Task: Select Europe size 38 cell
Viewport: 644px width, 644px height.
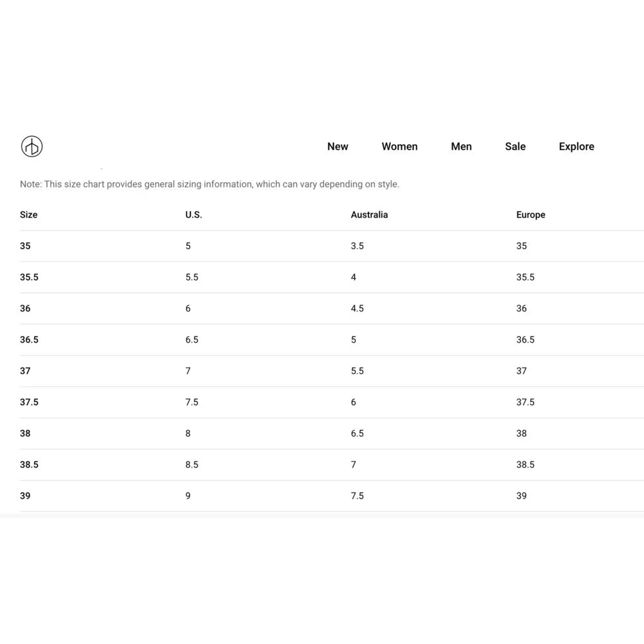Action: [522, 433]
